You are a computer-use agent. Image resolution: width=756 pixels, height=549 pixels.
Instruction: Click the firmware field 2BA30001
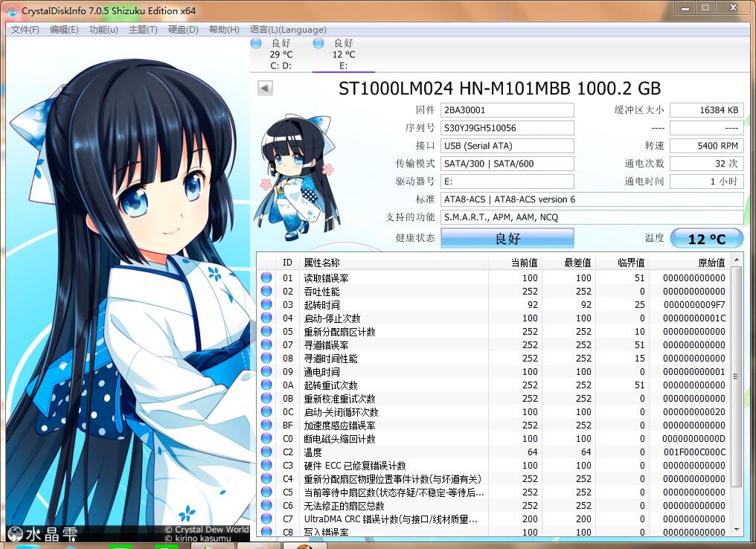coord(507,110)
